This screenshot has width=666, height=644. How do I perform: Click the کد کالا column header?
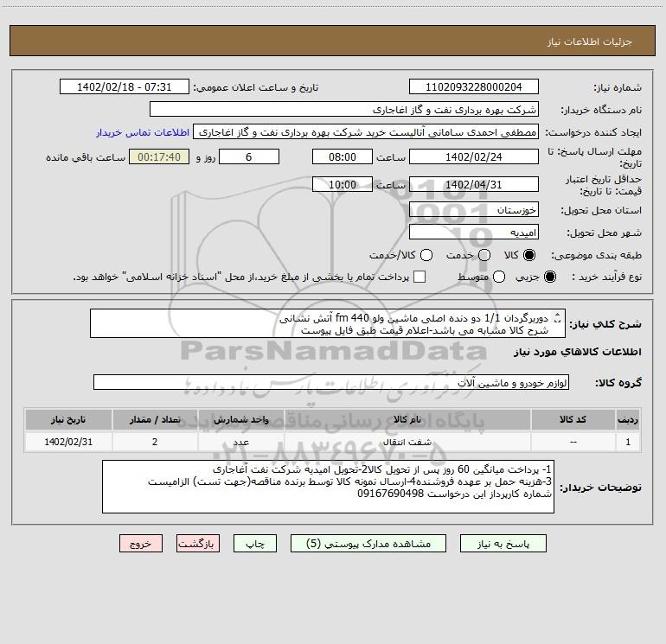(x=573, y=419)
